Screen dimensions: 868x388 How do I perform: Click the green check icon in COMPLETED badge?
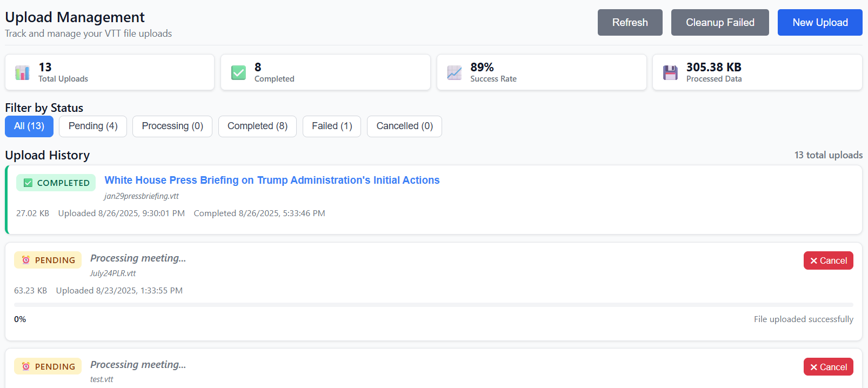click(x=28, y=183)
